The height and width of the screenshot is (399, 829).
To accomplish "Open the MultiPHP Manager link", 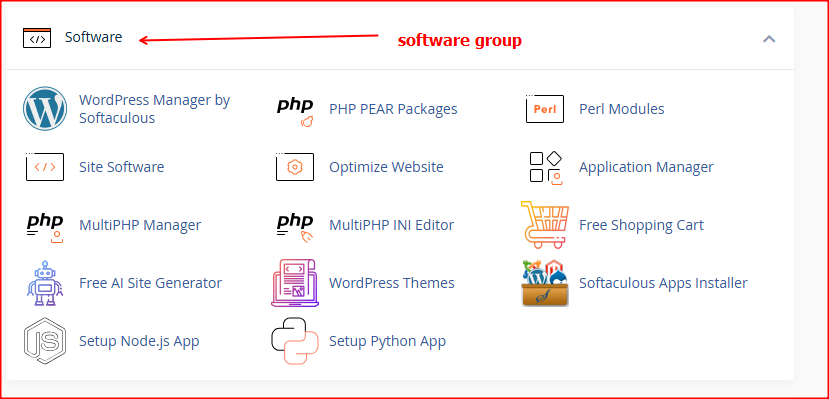I will coord(140,225).
